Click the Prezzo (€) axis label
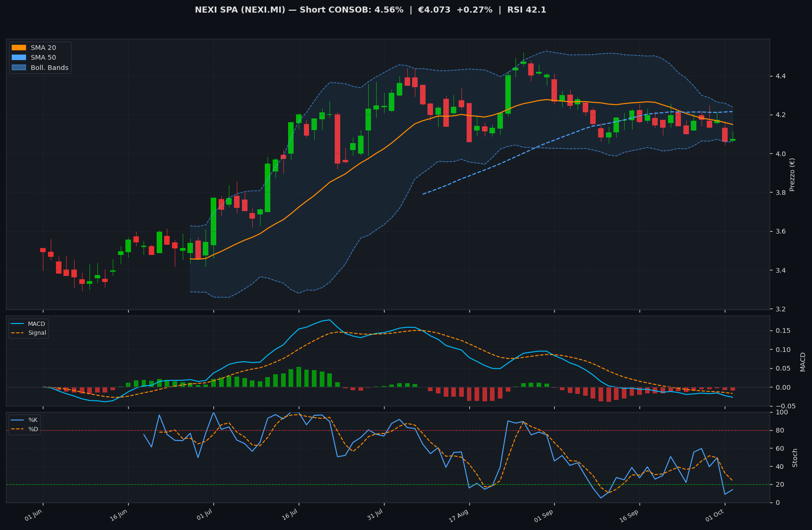 [792, 174]
